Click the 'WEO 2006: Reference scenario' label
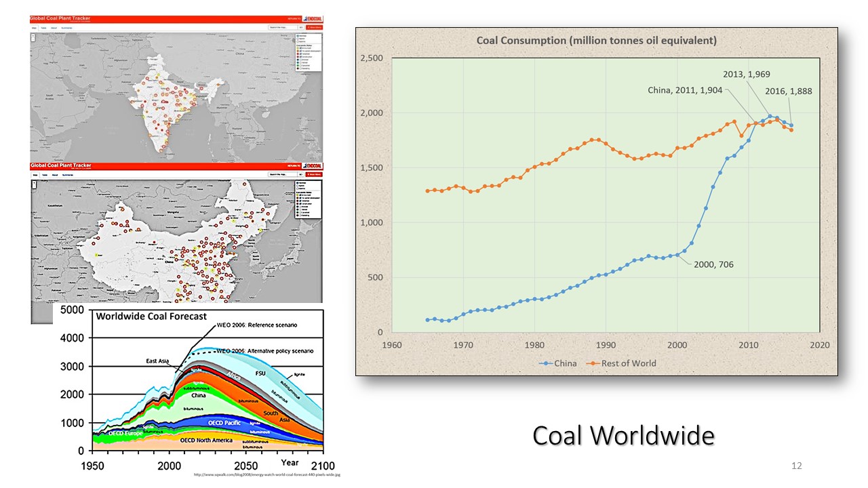 (x=257, y=325)
